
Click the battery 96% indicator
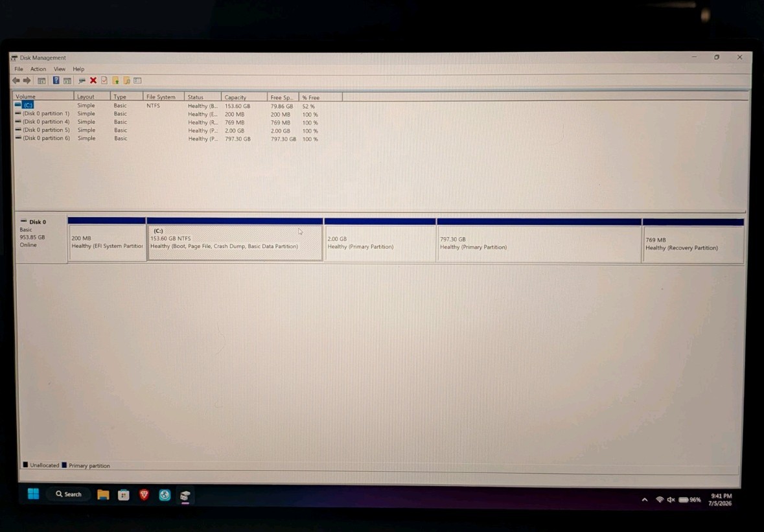click(x=690, y=500)
